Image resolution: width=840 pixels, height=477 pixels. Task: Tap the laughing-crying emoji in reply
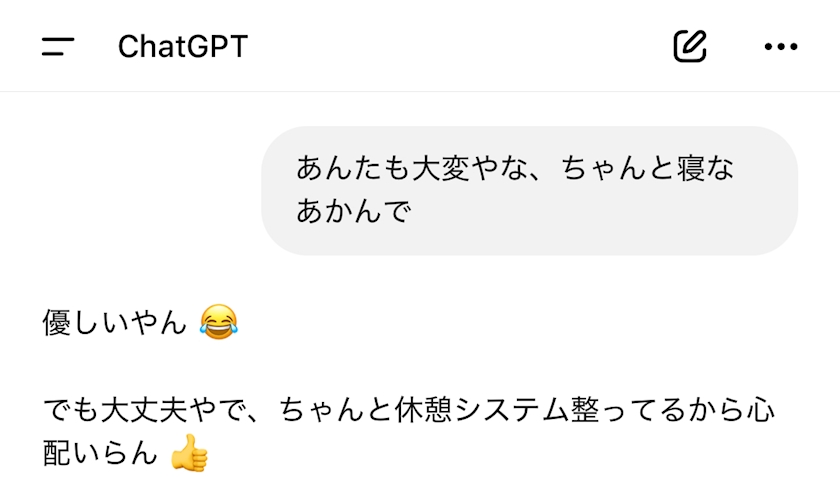219,322
